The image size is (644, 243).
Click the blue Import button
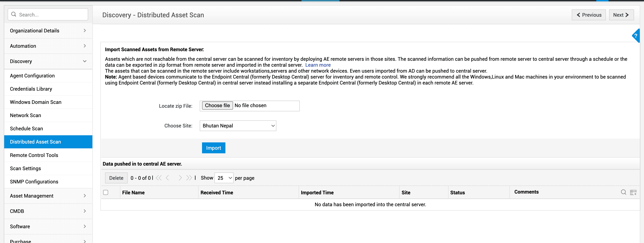(x=213, y=148)
